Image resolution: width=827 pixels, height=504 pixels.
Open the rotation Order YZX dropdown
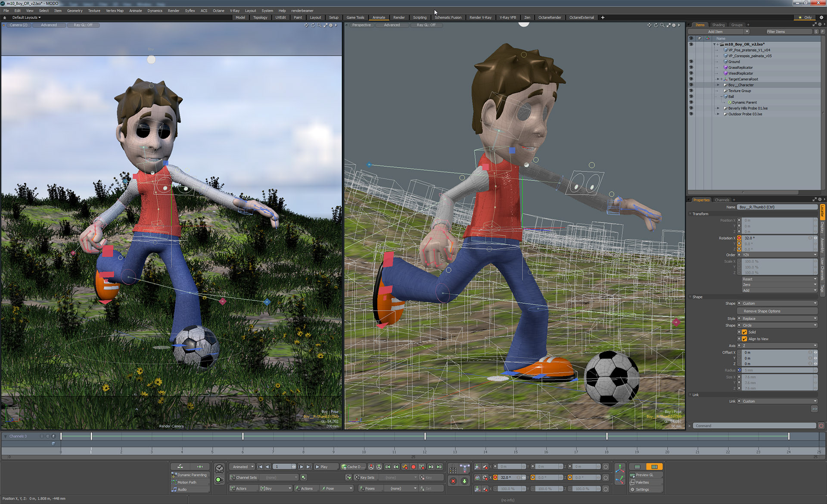(778, 255)
